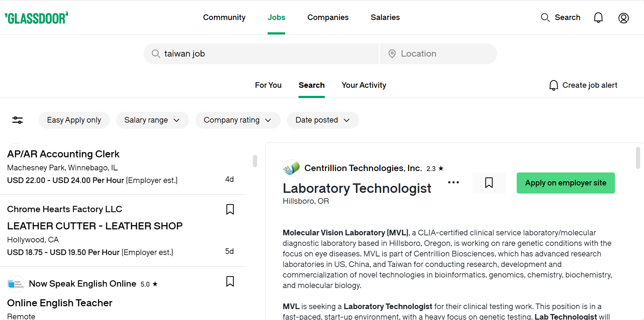
Task: Click the header Search magnifier icon
Action: click(x=545, y=18)
